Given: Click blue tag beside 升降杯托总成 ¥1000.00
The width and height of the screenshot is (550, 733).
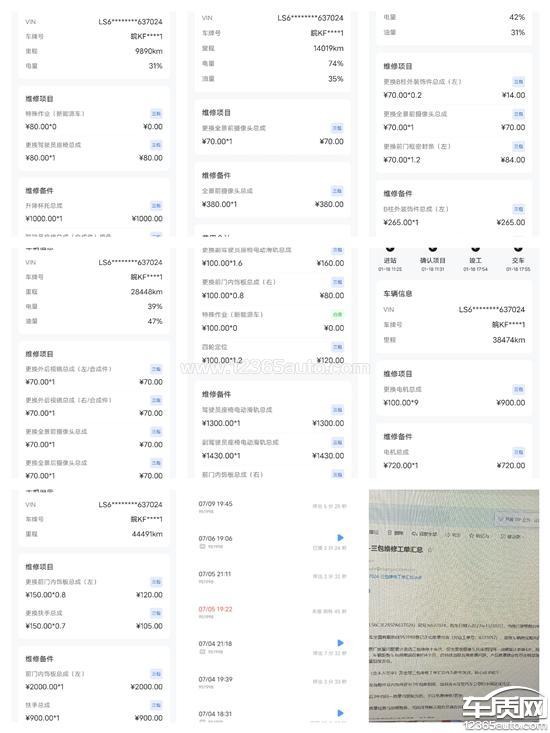Looking at the screenshot, I should click(x=156, y=206).
